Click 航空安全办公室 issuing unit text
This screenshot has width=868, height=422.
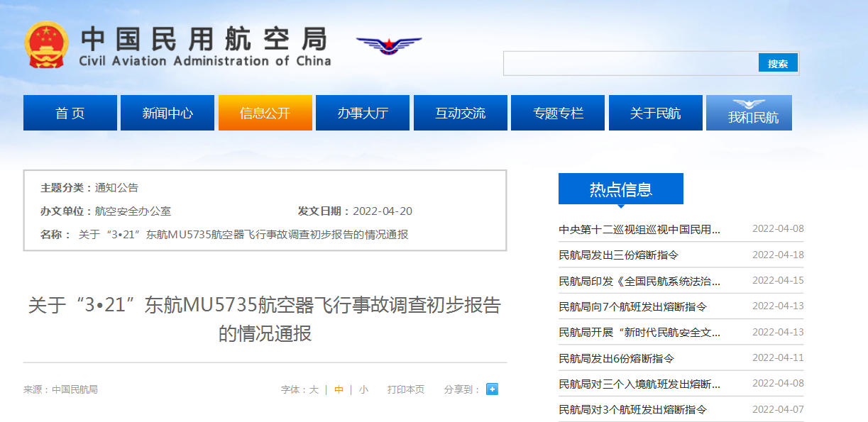133,211
